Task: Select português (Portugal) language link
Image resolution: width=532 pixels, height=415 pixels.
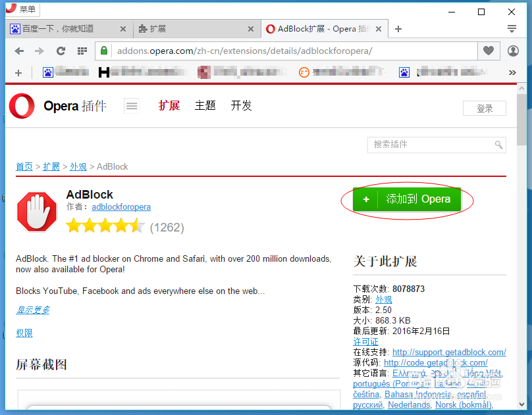Action: point(391,384)
